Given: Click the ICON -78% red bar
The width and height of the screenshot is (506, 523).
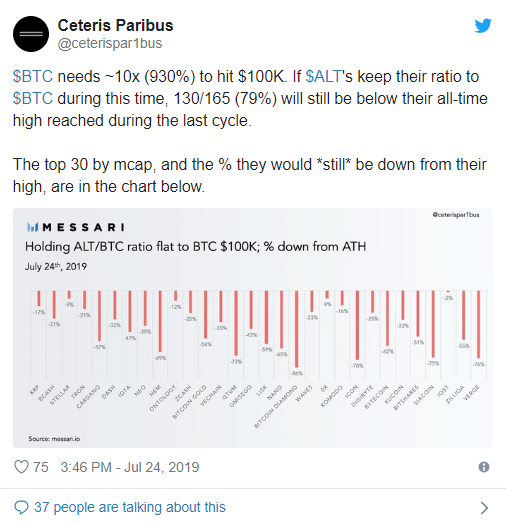Looking at the screenshot, I should 357,325.
